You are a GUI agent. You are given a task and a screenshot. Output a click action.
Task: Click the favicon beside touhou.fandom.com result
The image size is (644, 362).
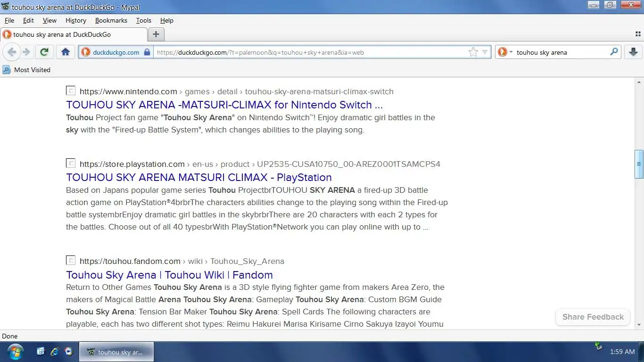tap(71, 261)
